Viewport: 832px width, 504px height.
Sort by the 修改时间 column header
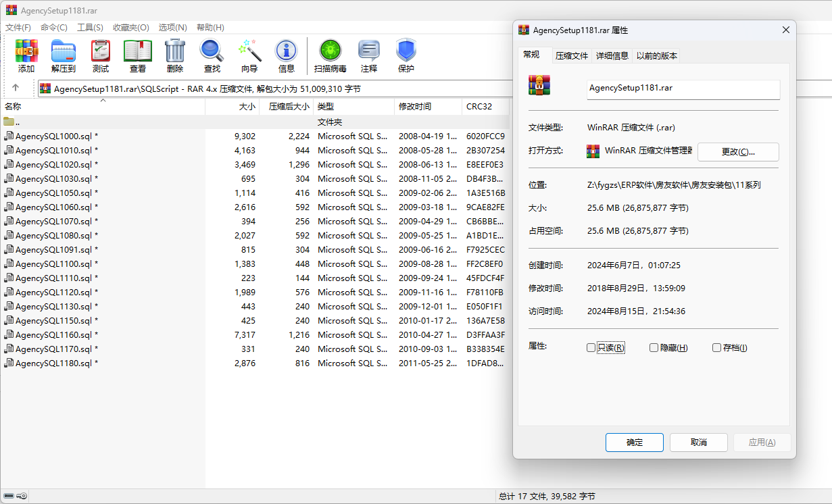(429, 107)
